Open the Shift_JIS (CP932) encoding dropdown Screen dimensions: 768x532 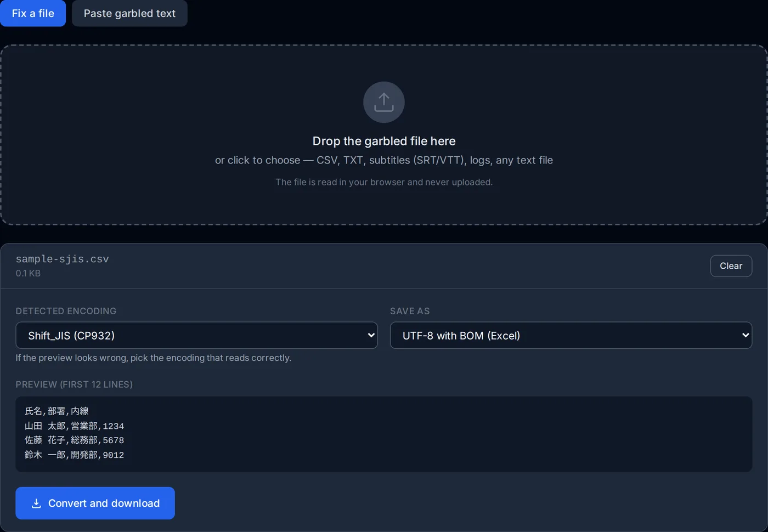196,336
